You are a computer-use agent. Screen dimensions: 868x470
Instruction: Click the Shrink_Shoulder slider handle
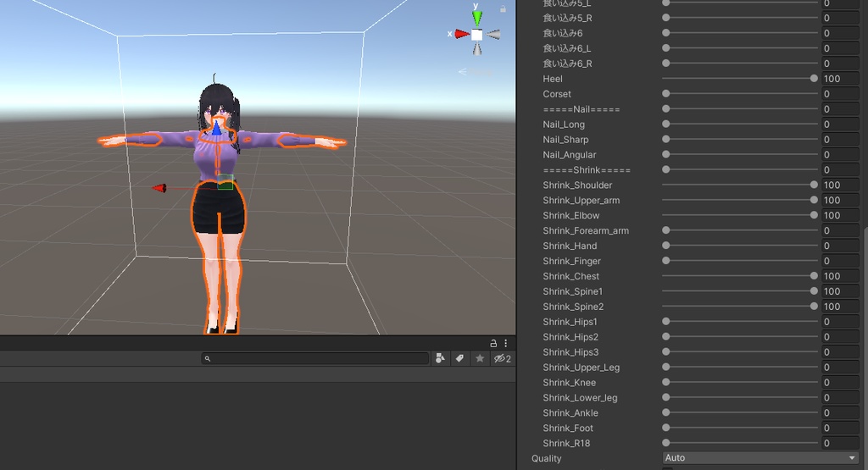[814, 185]
